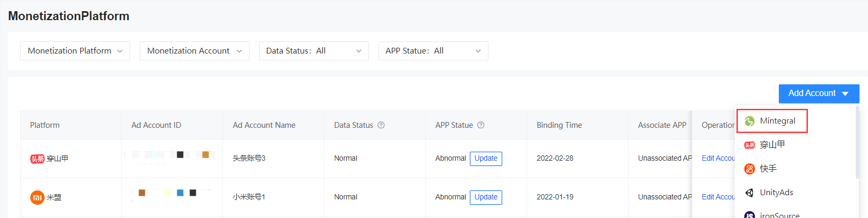Click Update button for 头条账号3 row
868x218 pixels.
486,159
